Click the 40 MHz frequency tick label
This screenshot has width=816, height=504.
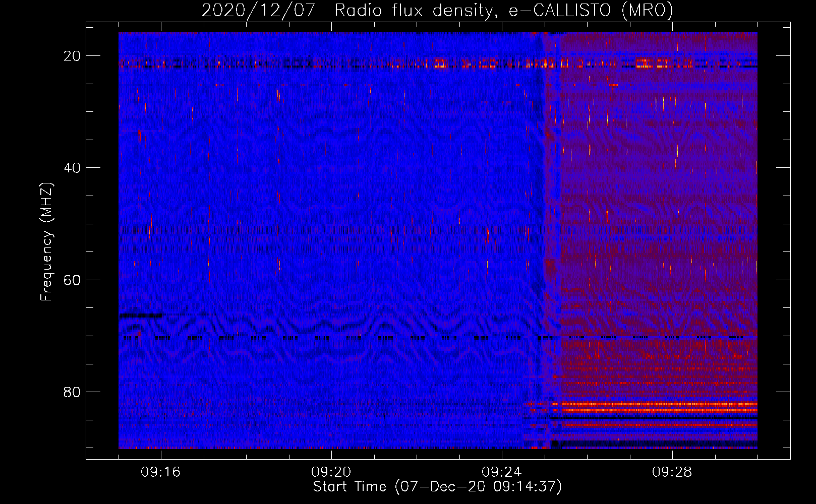pyautogui.click(x=72, y=168)
